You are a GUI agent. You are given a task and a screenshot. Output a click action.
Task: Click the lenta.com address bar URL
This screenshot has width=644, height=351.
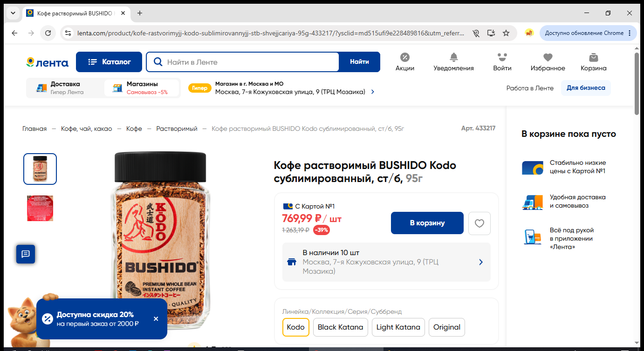(271, 33)
